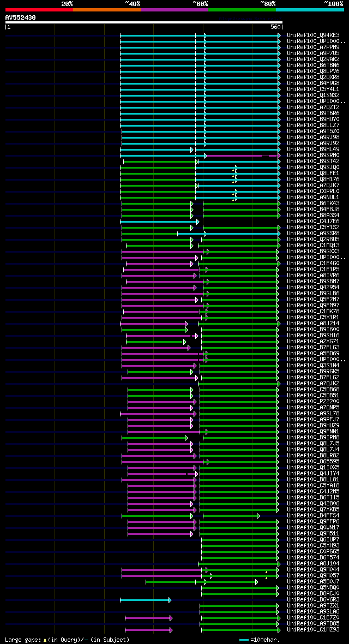Open hit UniRef100_A8IVR6
Viewport: 349px width, 644px height.
tap(313, 275)
